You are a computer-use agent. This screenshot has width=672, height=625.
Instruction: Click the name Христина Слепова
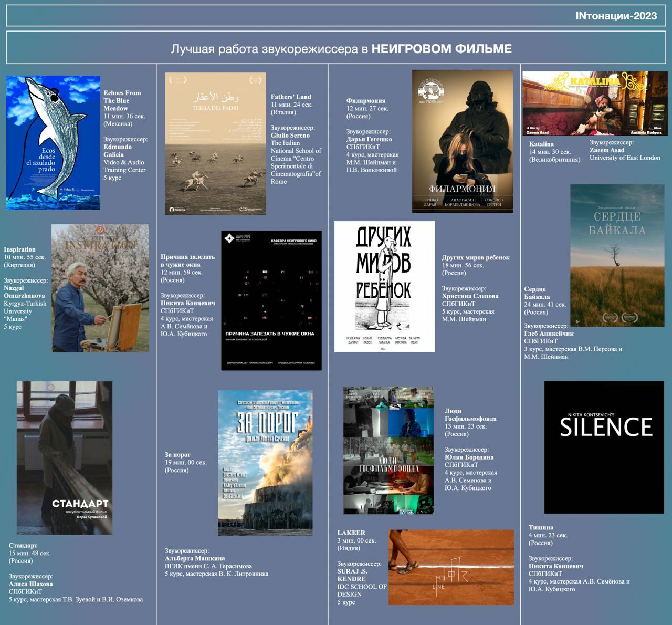[470, 296]
